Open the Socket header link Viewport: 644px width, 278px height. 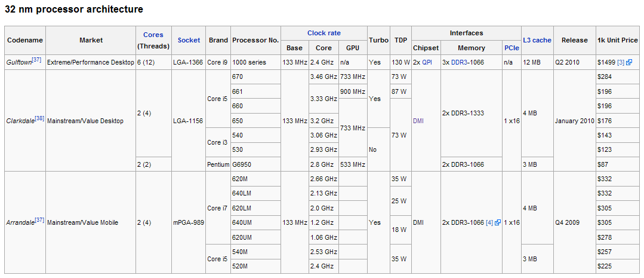click(189, 40)
